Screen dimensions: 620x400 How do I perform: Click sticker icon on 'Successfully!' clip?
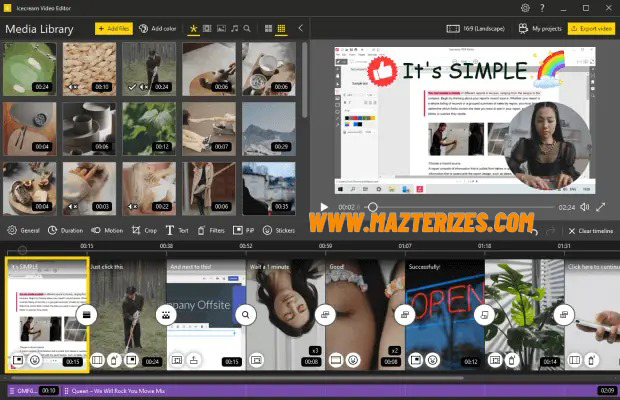point(433,360)
